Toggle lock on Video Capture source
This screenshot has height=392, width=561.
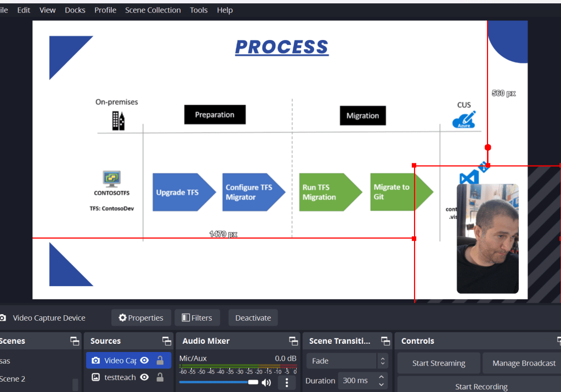point(160,361)
